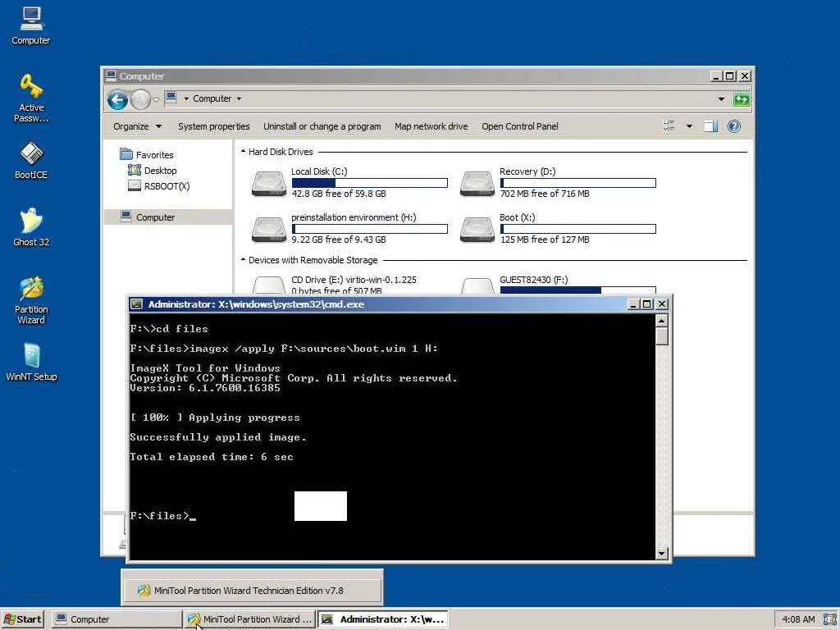Click "702 MB free of 716 MB" text
Image resolution: width=840 pixels, height=630 pixels.
pos(545,194)
